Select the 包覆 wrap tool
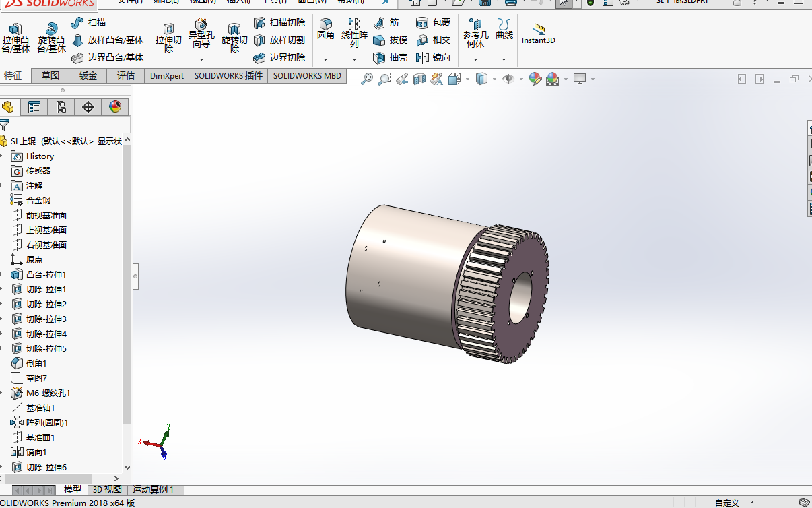Screen dimensions: 812x508 [x=434, y=22]
